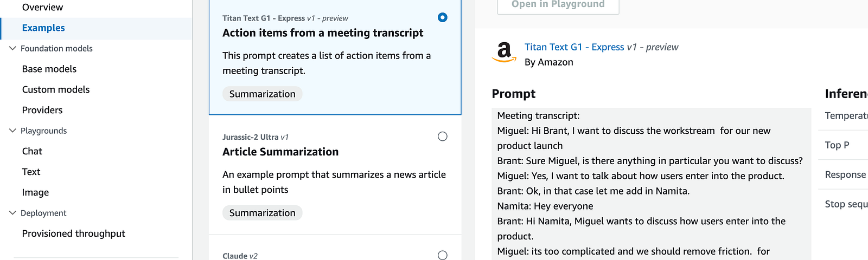This screenshot has height=260, width=868.
Task: Open the Overview page in sidebar
Action: [x=42, y=7]
